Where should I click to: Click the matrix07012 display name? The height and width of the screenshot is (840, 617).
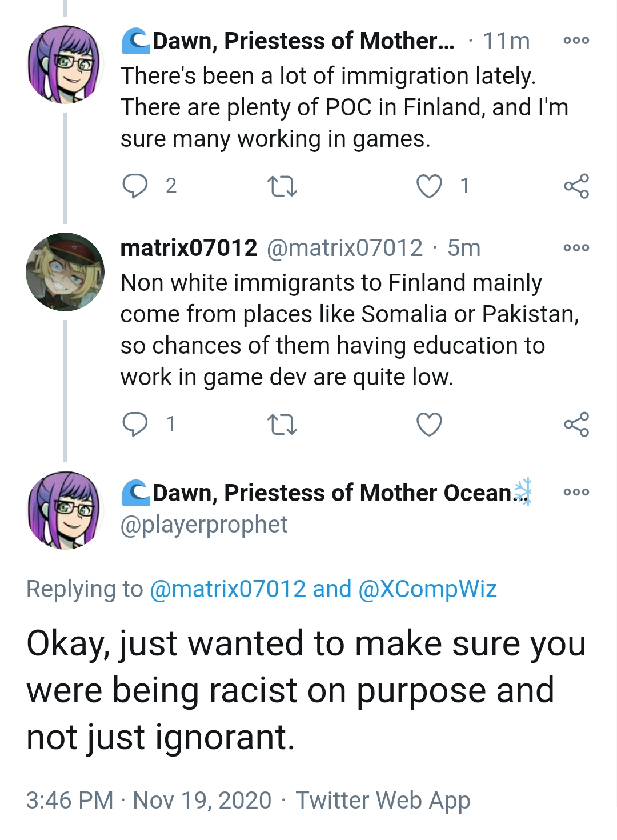189,248
